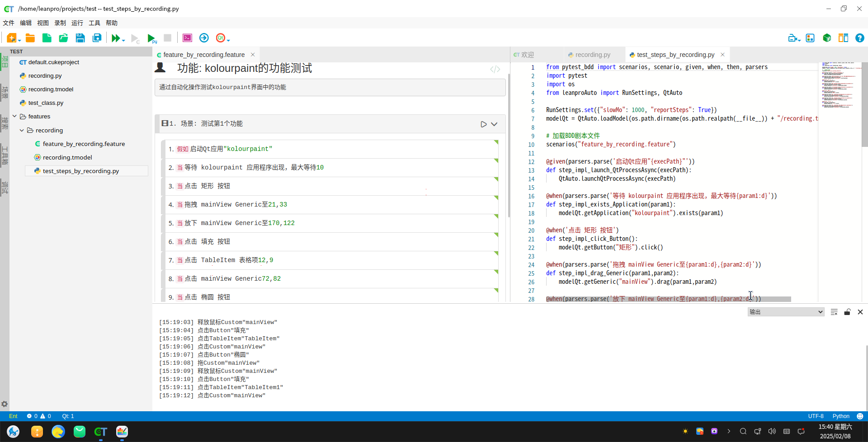Switch to recording.py editor tab

click(592, 55)
